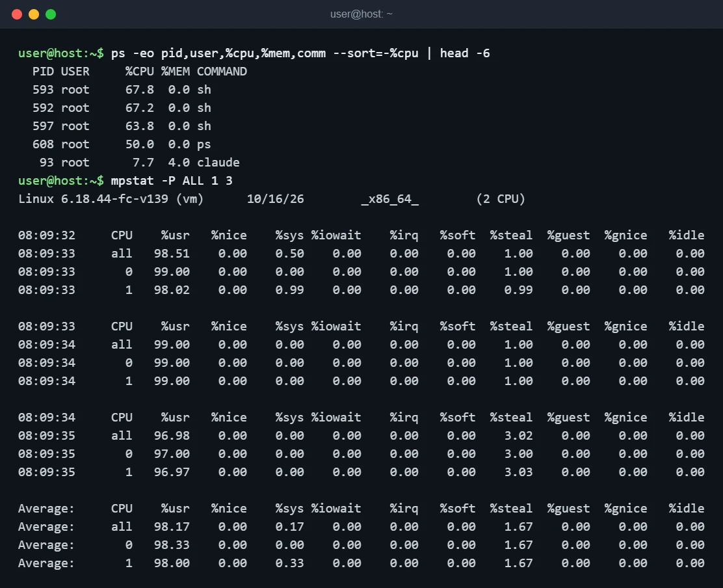The width and height of the screenshot is (723, 588).
Task: Click the %guest header at 08:09:33
Action: [568, 327]
